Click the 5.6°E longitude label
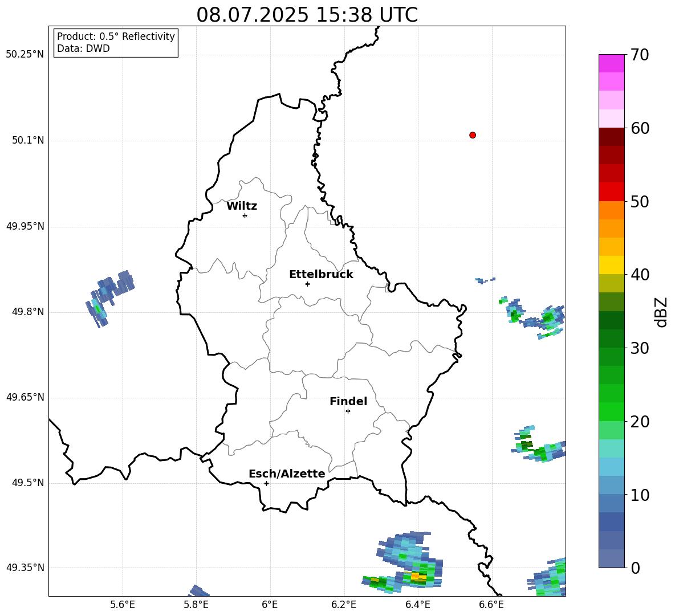This screenshot has height=616, width=675. tap(123, 605)
